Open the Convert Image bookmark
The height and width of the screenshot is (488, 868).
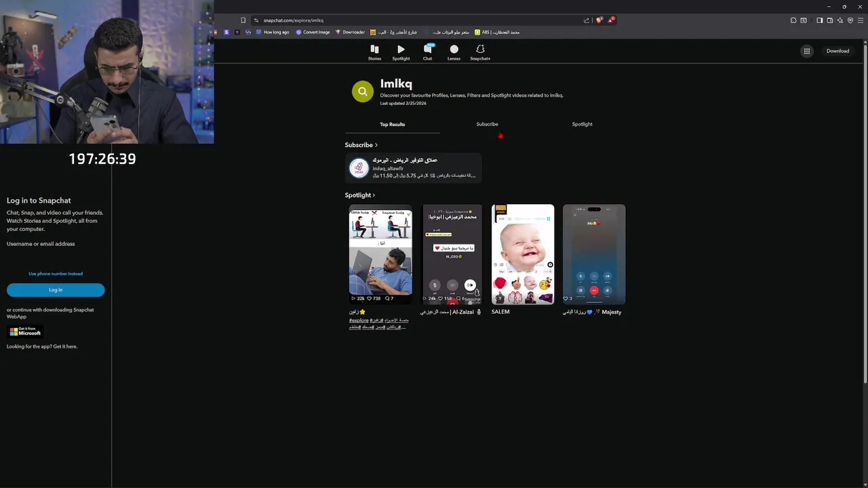[313, 32]
